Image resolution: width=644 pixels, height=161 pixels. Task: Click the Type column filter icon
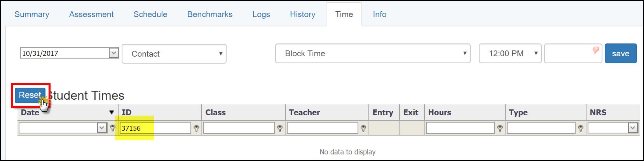(581, 128)
